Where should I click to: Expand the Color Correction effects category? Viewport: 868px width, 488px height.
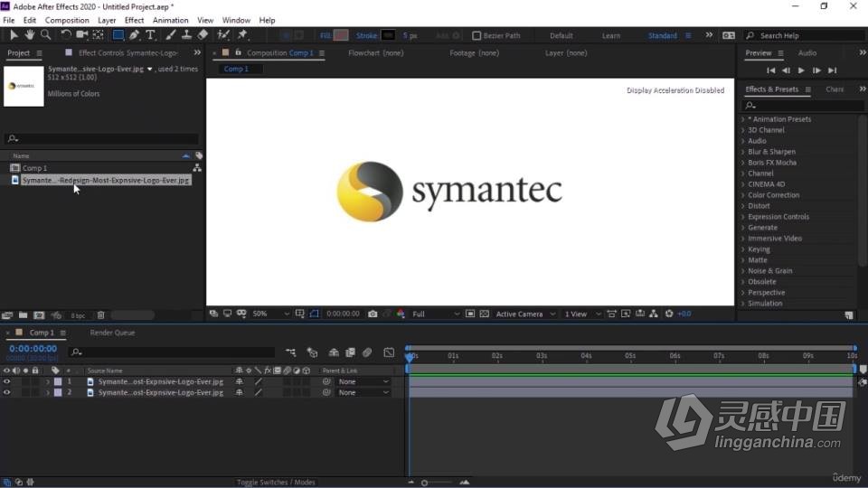[x=743, y=195]
